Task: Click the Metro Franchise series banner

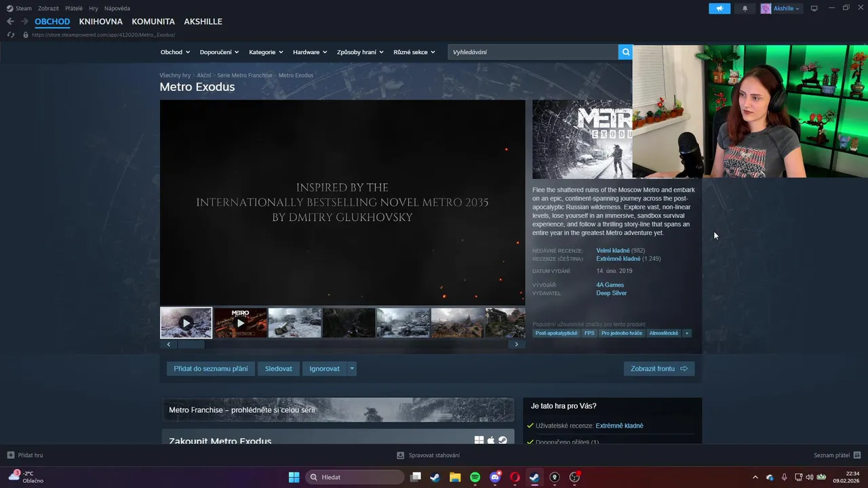Action: [338, 410]
